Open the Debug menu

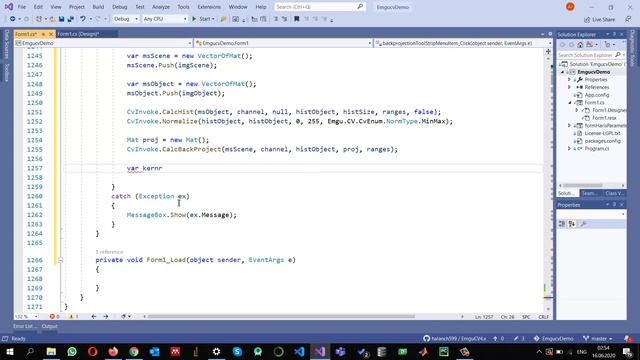[120, 7]
